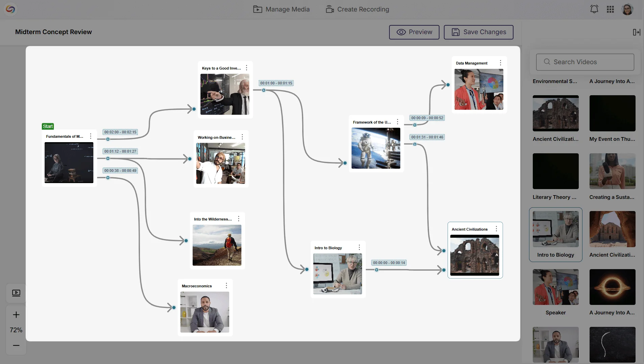Click the Ancient Civilizations node thumbnail on canvas
Image resolution: width=644 pixels, height=364 pixels.
(474, 255)
